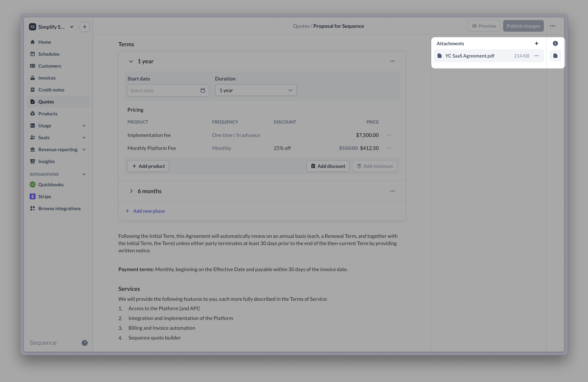Open Revenue reporting in the sidebar
Screen dimensions: 588x382
[58, 150]
